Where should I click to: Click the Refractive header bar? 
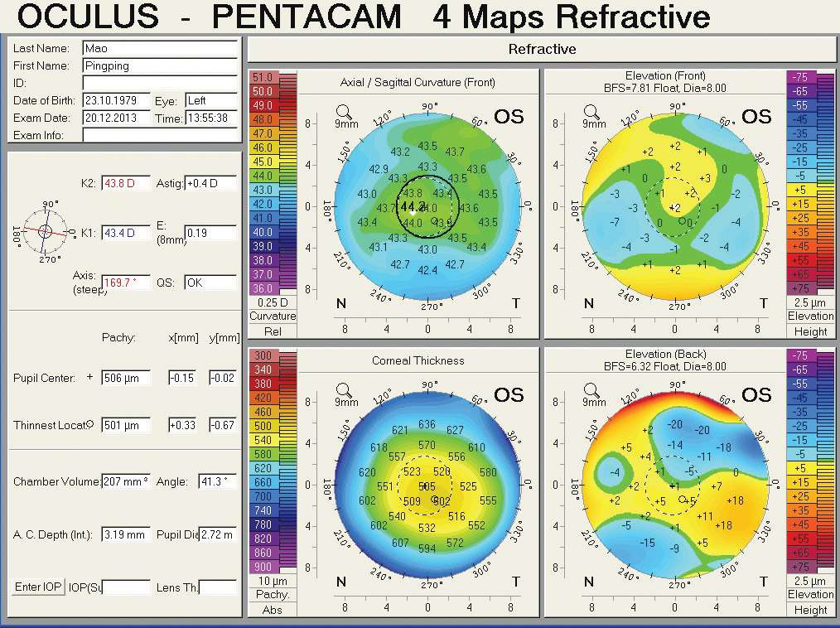[542, 49]
